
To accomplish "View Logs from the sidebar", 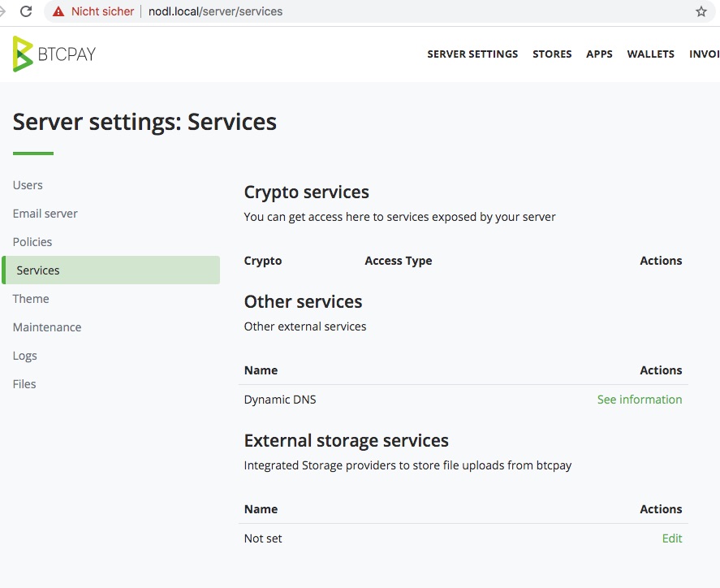I will pyautogui.click(x=25, y=356).
